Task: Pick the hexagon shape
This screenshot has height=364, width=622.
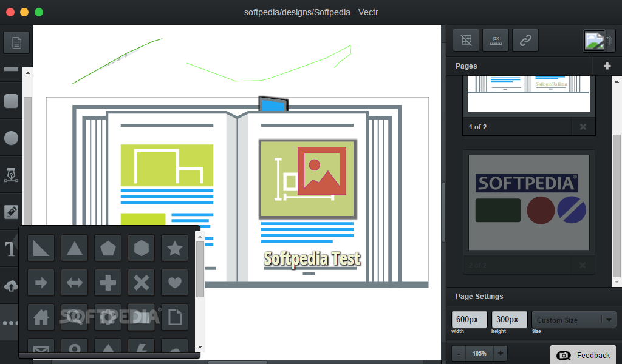Action: pyautogui.click(x=142, y=248)
